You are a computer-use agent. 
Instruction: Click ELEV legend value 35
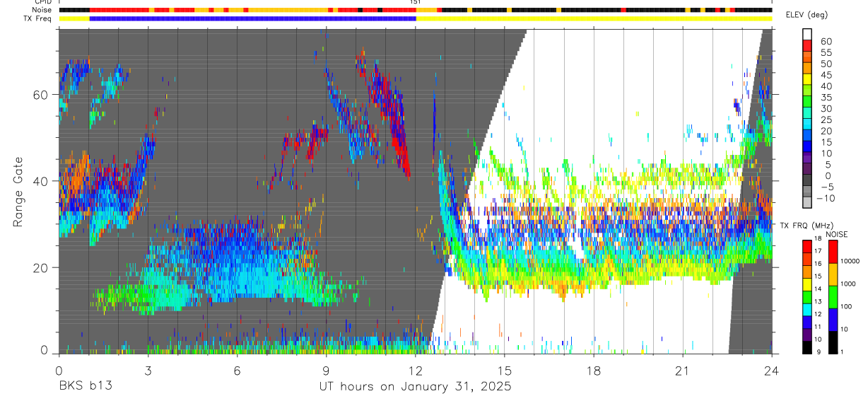pos(826,98)
